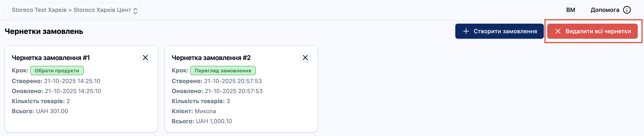Click the UAH 301.00 total on draft #1
The width and height of the screenshot is (644, 136).
[52, 111]
